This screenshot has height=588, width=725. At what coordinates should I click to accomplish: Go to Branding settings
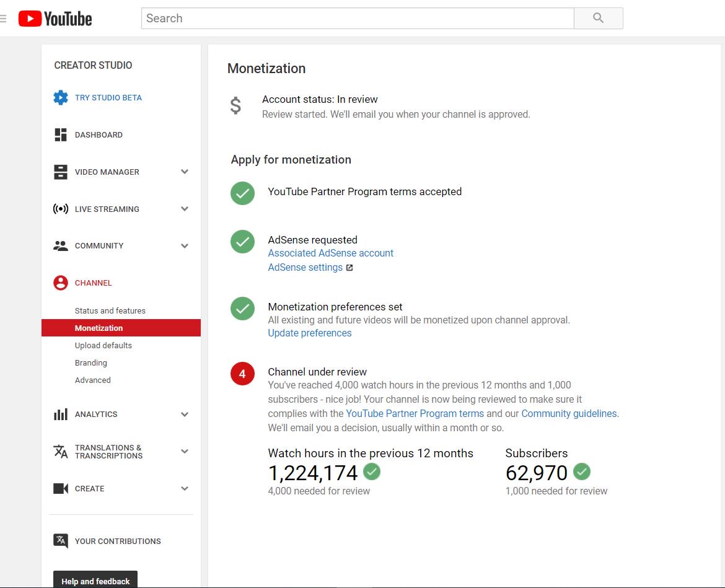(90, 363)
